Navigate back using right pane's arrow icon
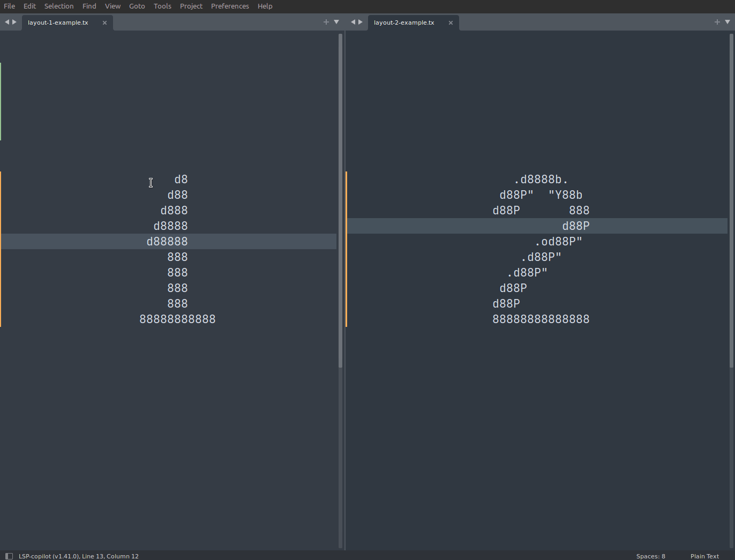 pyautogui.click(x=352, y=22)
